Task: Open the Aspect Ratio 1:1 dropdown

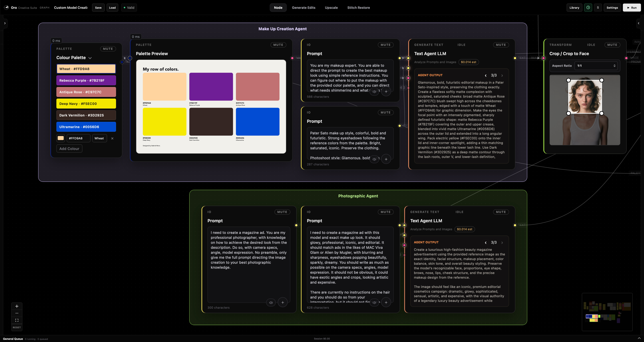Action: pos(596,66)
